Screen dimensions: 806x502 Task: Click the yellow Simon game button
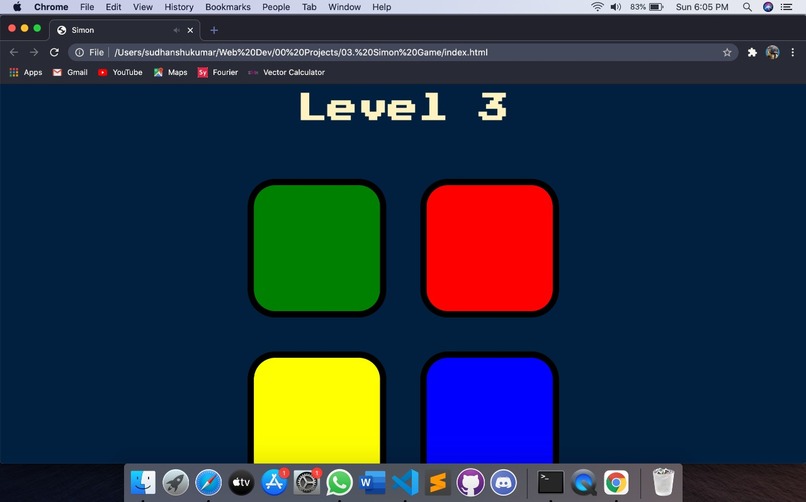click(317, 407)
